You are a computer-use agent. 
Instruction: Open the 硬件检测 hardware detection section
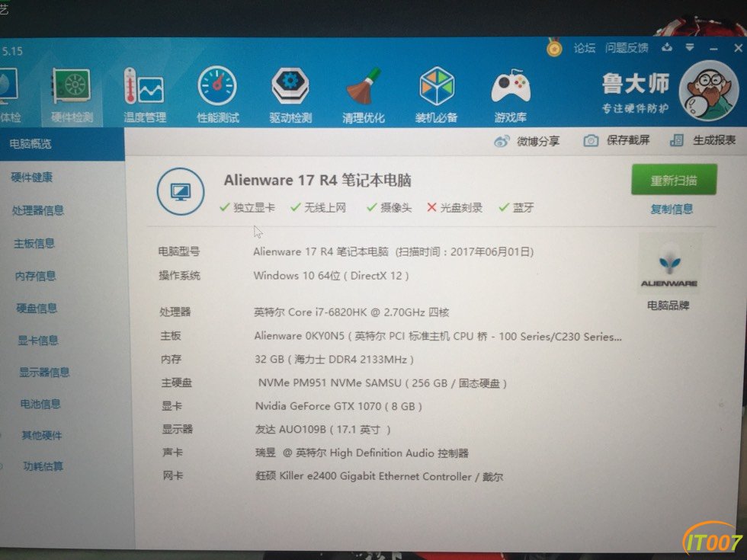click(x=72, y=96)
